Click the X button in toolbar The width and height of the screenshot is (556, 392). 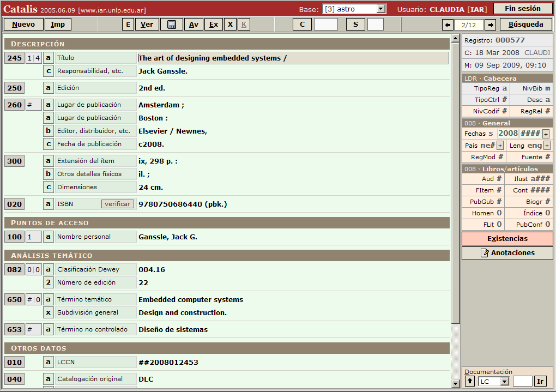point(230,25)
